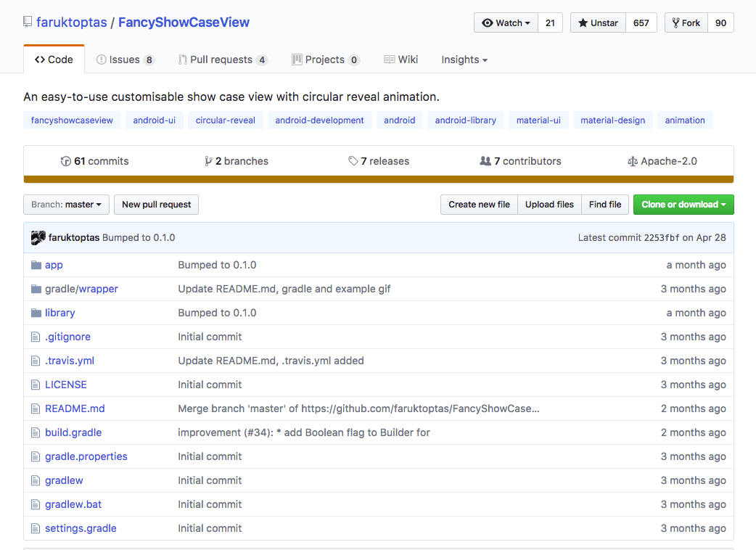Click the Fork button

[x=686, y=22]
